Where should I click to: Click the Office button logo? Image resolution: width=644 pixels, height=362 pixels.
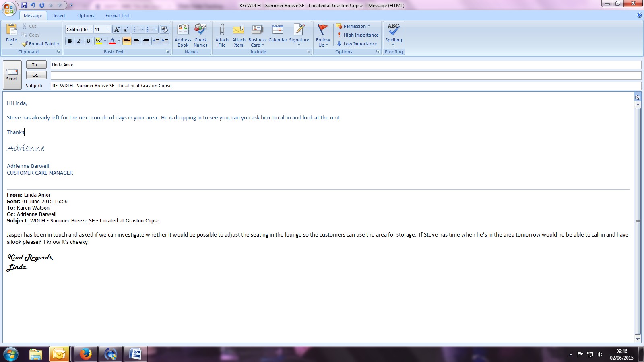point(9,9)
